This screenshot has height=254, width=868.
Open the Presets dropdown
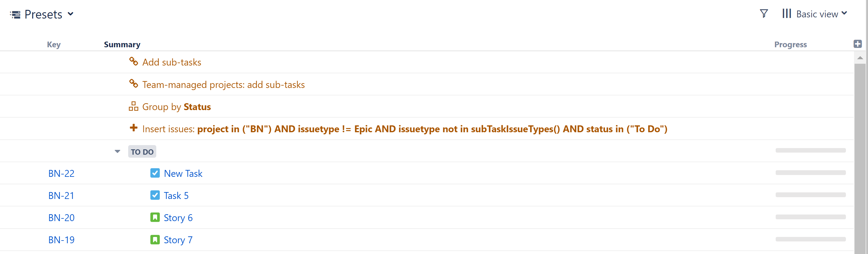pyautogui.click(x=71, y=14)
